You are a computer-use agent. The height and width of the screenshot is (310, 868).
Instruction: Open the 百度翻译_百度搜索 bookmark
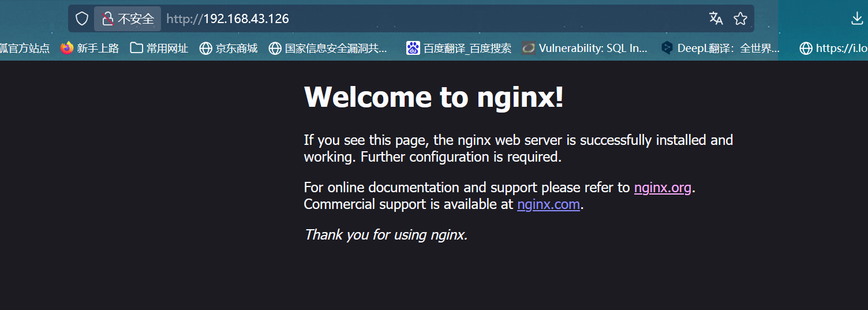point(459,48)
